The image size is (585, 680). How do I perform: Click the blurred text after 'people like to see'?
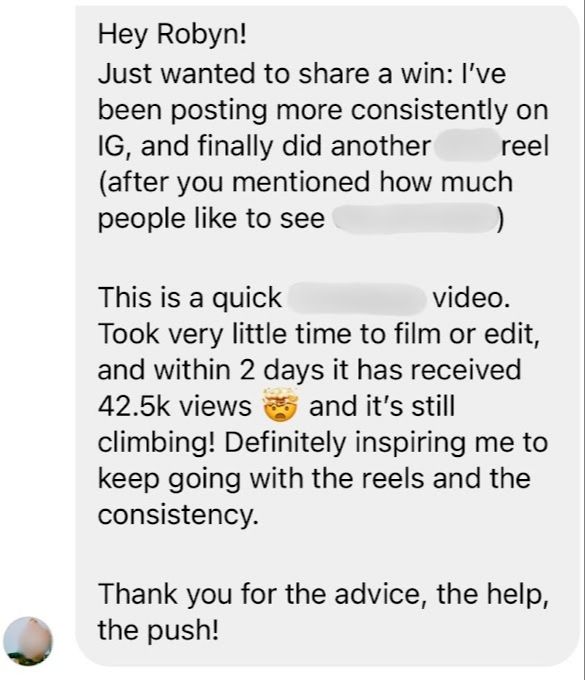coord(416,218)
